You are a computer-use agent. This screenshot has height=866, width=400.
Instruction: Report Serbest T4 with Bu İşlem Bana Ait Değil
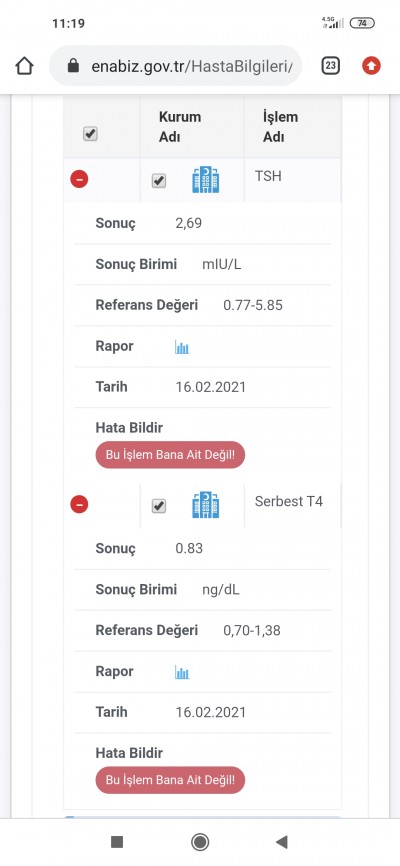coord(170,780)
